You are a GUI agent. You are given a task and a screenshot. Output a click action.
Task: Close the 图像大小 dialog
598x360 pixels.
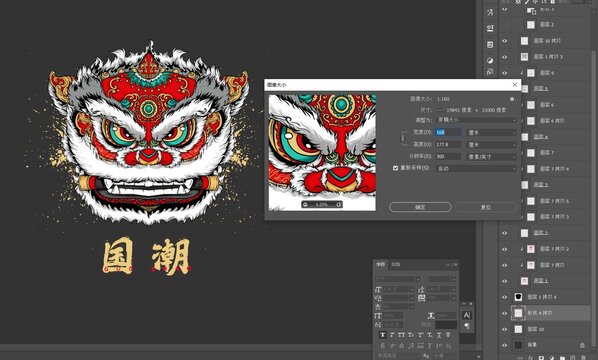coord(514,85)
